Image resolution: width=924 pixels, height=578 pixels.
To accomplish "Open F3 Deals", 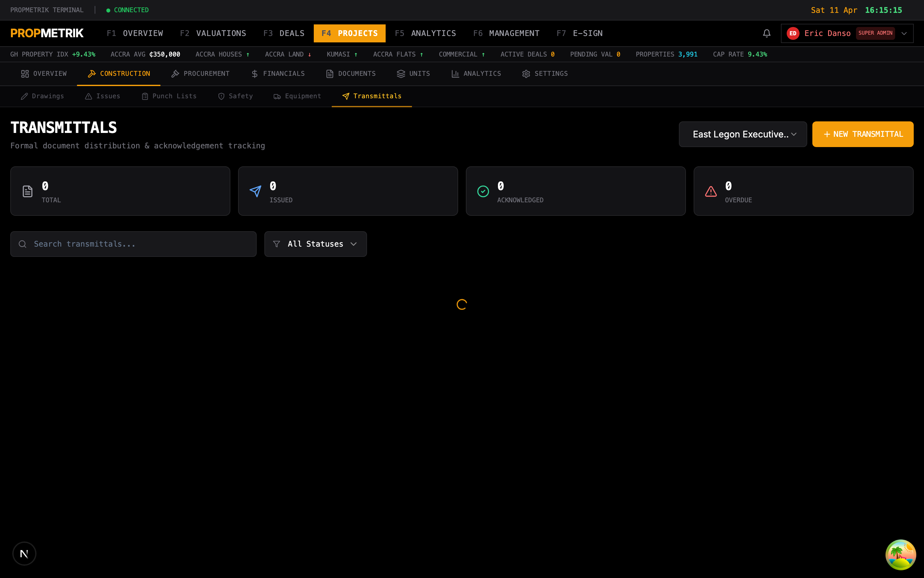I will [284, 33].
